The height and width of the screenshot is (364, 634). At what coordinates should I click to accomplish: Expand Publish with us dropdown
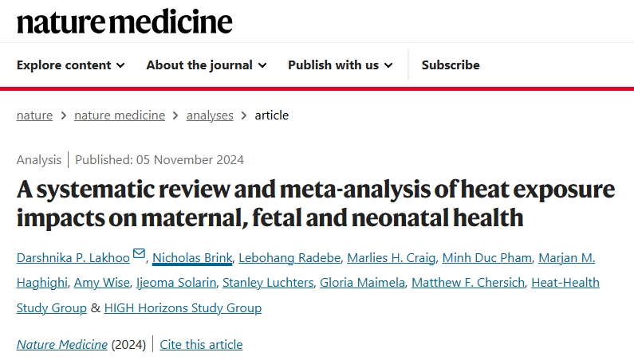(x=340, y=65)
